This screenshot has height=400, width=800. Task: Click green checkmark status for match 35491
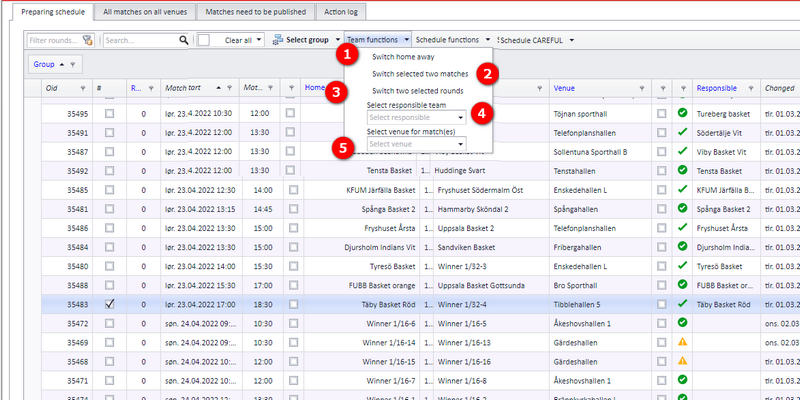(682, 133)
